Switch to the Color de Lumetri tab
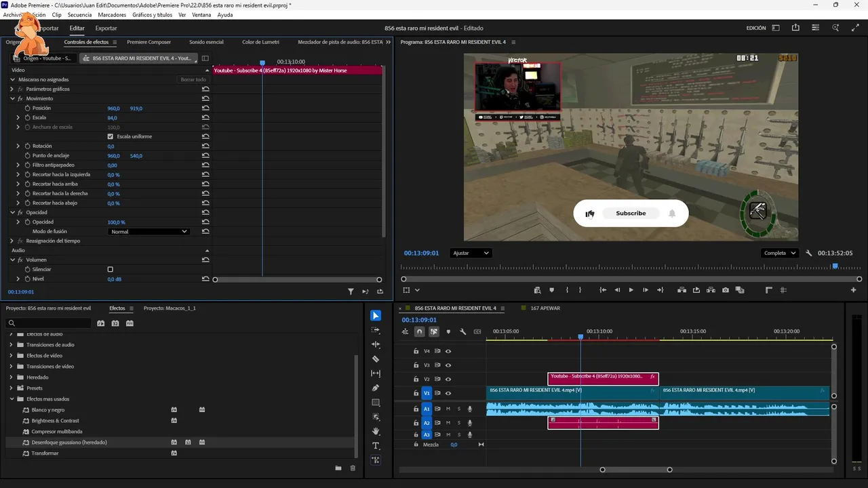868x488 pixels. (260, 42)
